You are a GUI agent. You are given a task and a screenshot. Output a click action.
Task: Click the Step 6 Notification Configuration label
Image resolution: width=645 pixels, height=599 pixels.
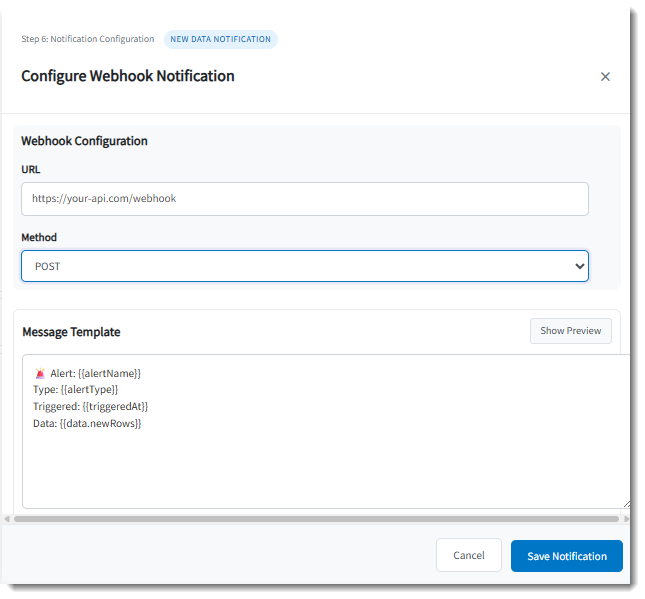[x=88, y=39]
